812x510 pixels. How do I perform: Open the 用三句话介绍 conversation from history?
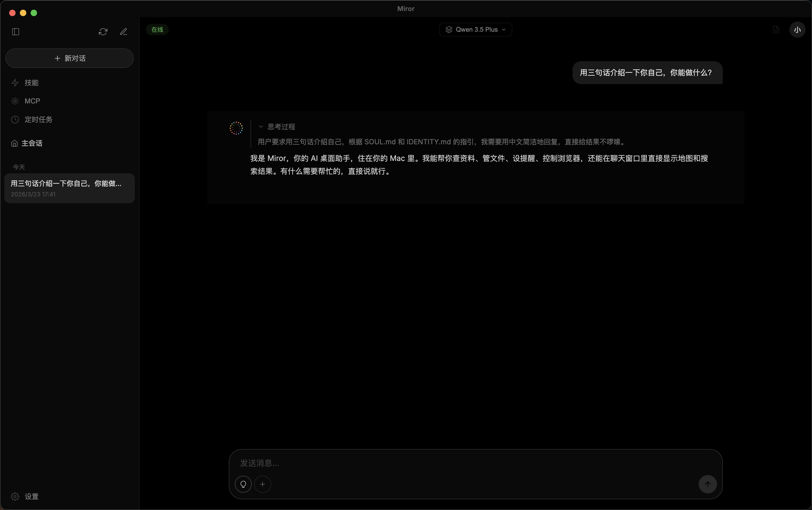(x=69, y=188)
